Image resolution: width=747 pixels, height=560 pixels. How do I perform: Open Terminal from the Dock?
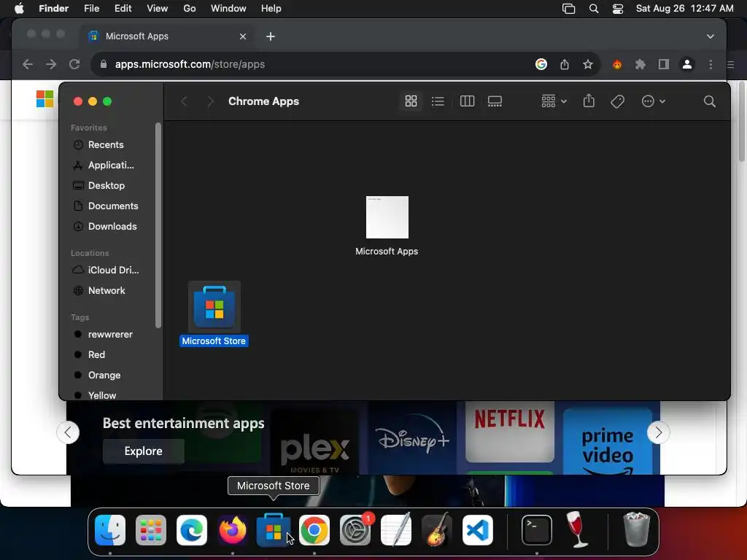pos(537,530)
